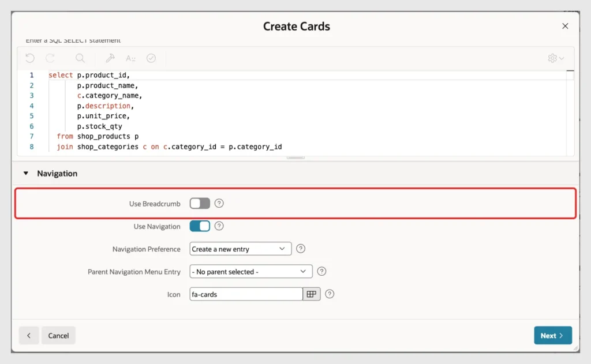
Task: Open the Parent Navigation Menu Entry dropdown
Action: point(251,271)
